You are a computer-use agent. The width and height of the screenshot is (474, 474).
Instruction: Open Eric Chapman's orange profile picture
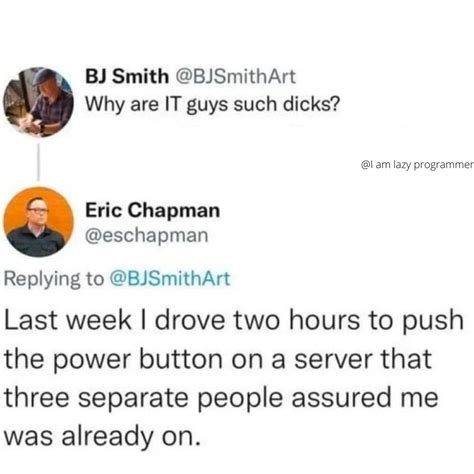38,222
